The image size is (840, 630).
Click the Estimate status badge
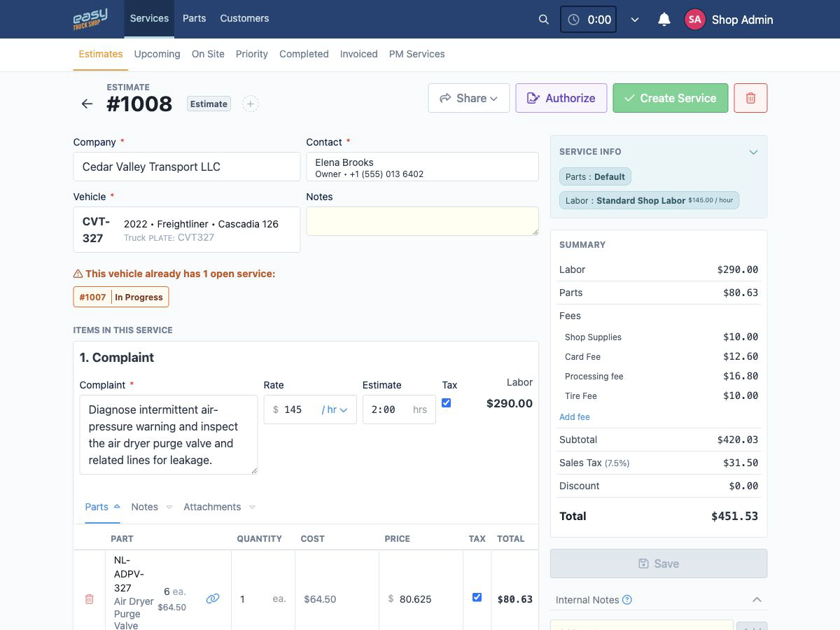coord(209,104)
